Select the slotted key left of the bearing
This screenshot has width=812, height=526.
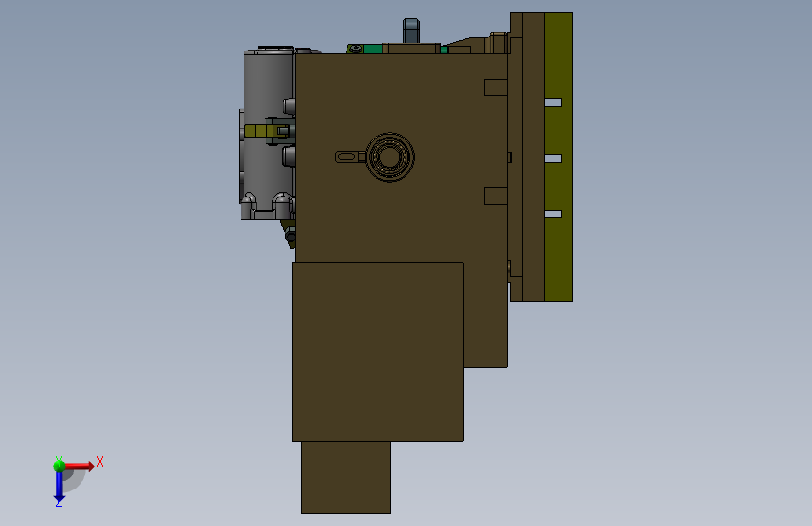[350, 157]
